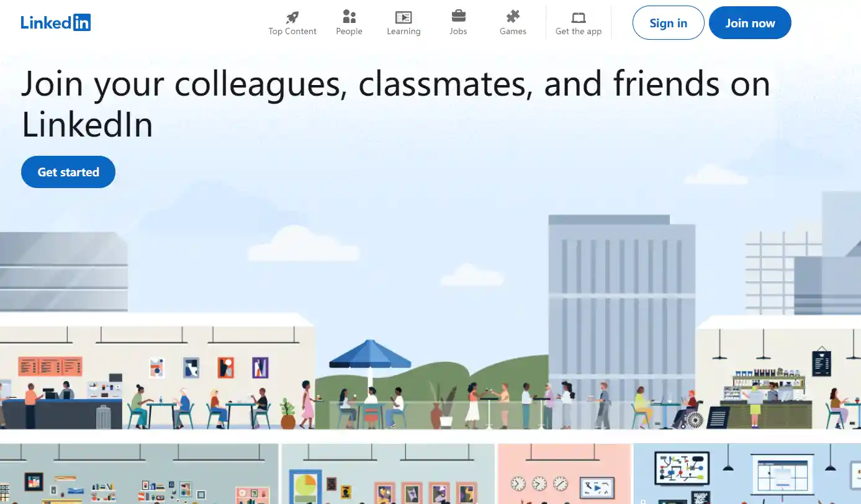Click the blue patio umbrella in illustration
Image resolution: width=861 pixels, height=504 pixels.
pyautogui.click(x=370, y=354)
